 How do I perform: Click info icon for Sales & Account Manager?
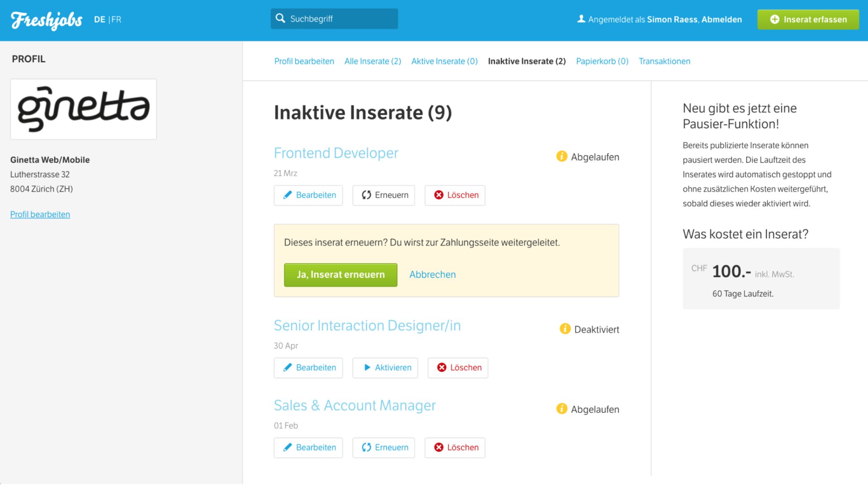pyautogui.click(x=561, y=409)
